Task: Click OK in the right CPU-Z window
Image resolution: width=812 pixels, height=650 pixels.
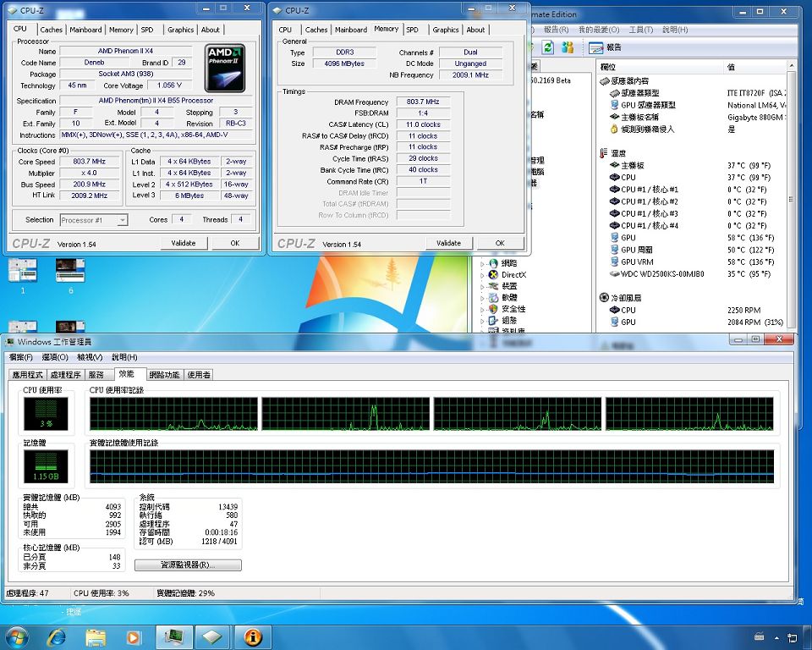Action: [500, 243]
